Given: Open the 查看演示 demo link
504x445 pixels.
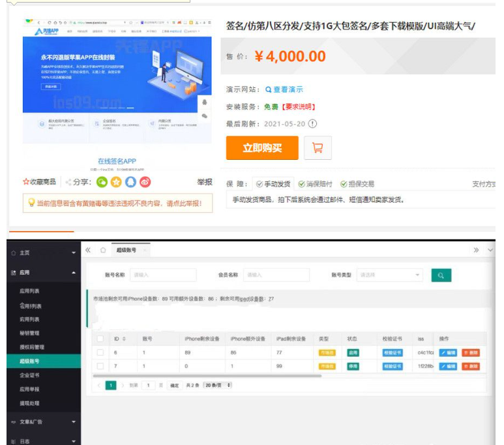Looking at the screenshot, I should pos(284,89).
